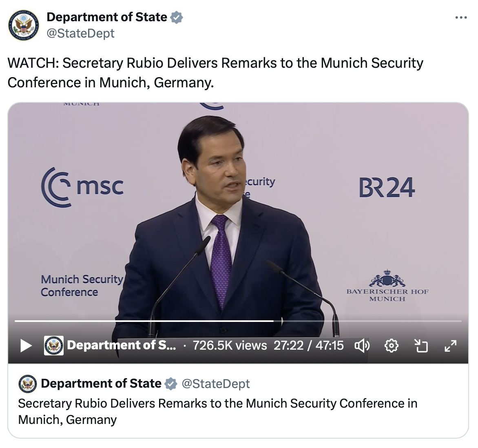
Task: Open the three-dot more options menu
Action: pyautogui.click(x=461, y=18)
